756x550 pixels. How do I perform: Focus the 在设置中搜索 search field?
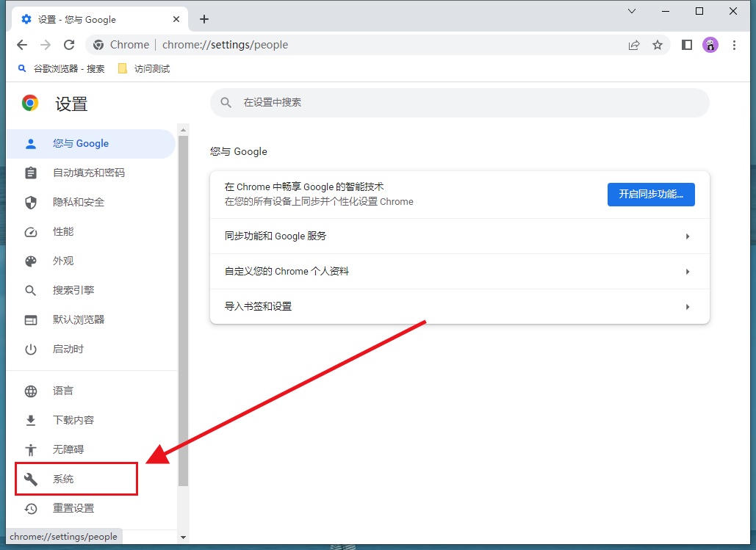pos(459,102)
